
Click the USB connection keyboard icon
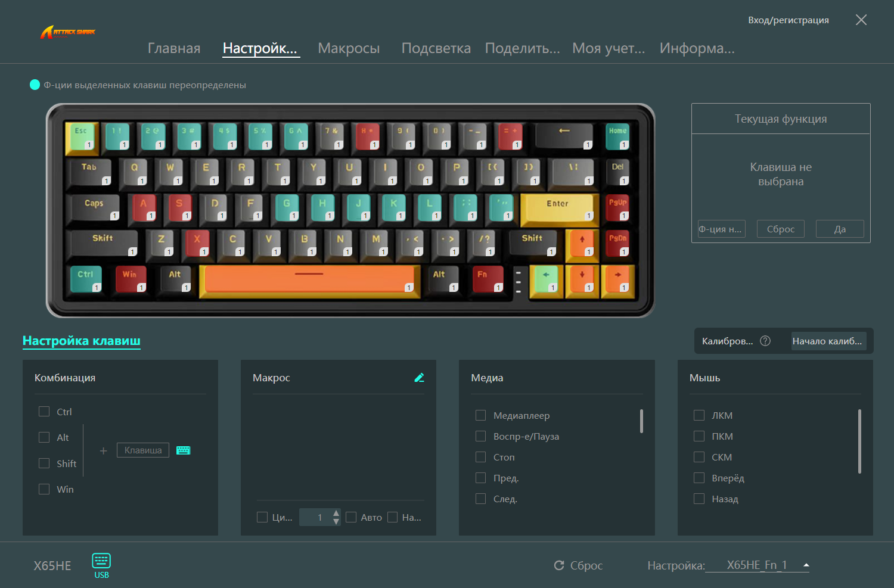(x=101, y=561)
